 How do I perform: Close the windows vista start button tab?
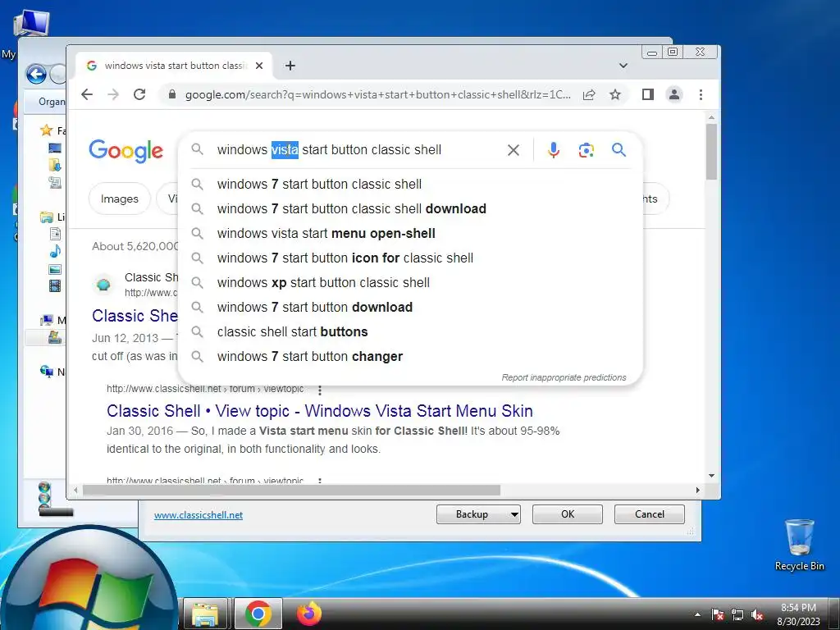259,66
